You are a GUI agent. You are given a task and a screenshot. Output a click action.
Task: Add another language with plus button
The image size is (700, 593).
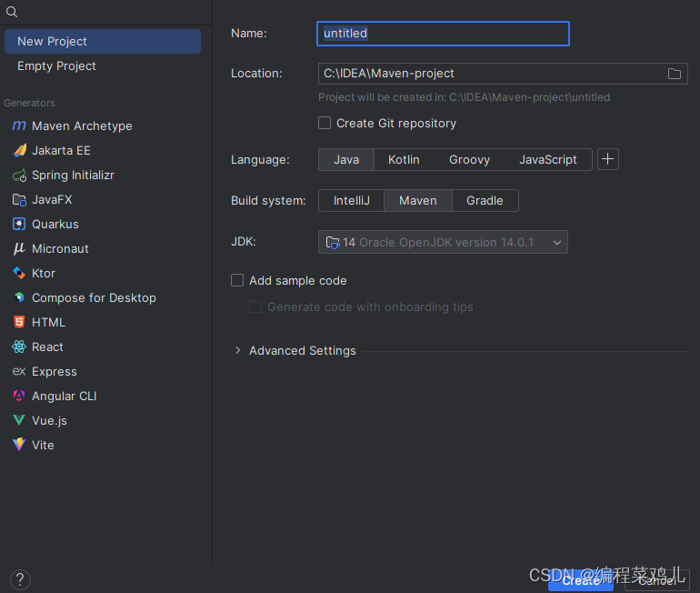[x=607, y=159]
